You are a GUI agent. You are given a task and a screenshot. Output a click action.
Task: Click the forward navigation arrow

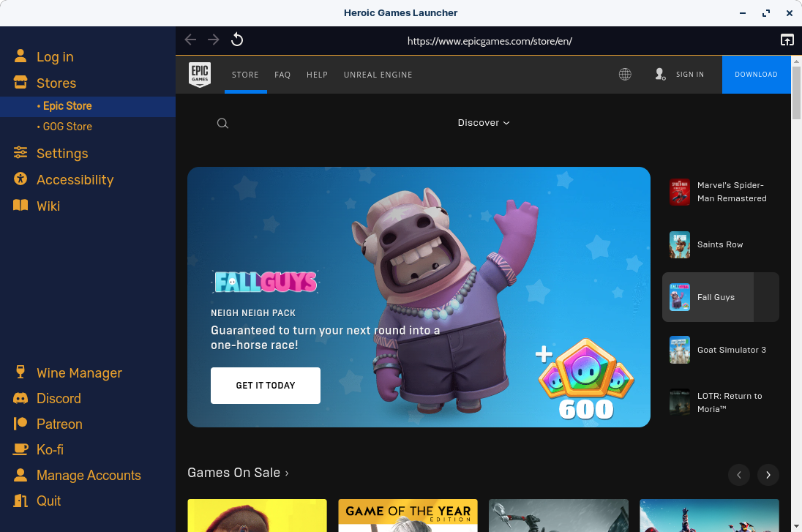click(x=213, y=40)
